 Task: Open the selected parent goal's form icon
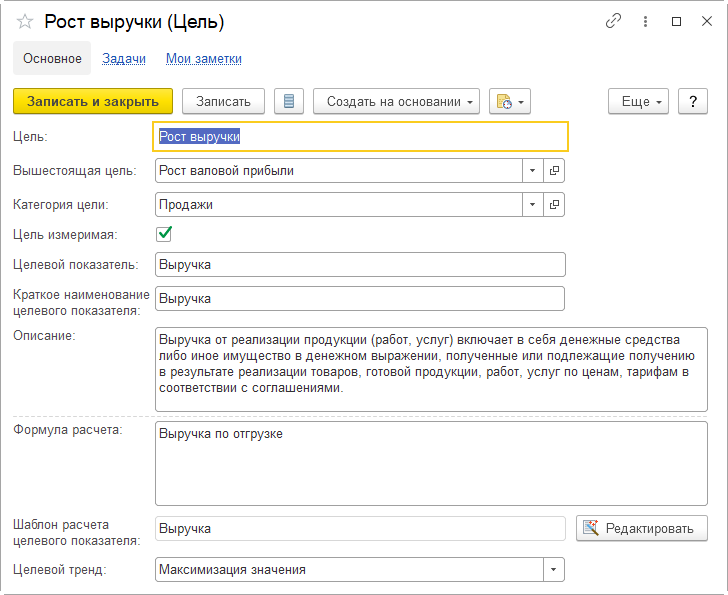tap(554, 170)
